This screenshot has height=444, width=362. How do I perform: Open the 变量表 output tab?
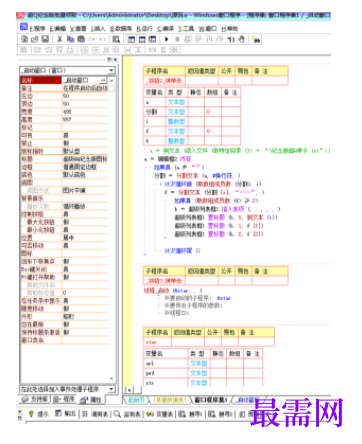pos(160,414)
